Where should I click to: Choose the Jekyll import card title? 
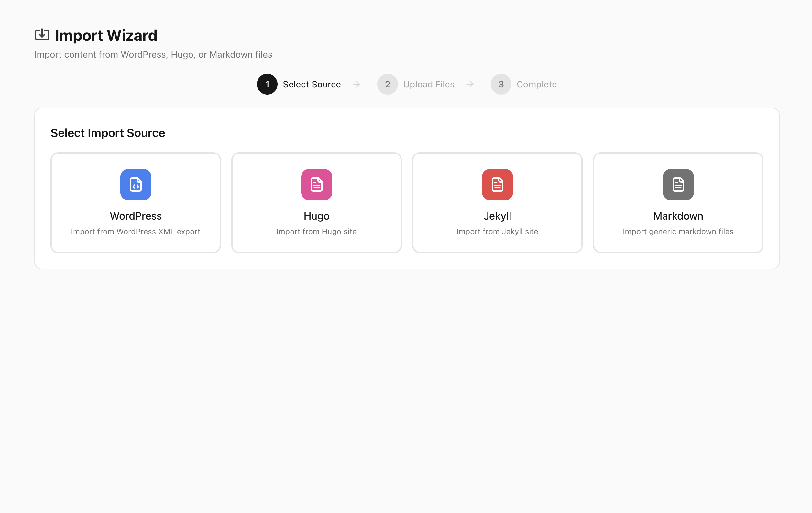(497, 216)
